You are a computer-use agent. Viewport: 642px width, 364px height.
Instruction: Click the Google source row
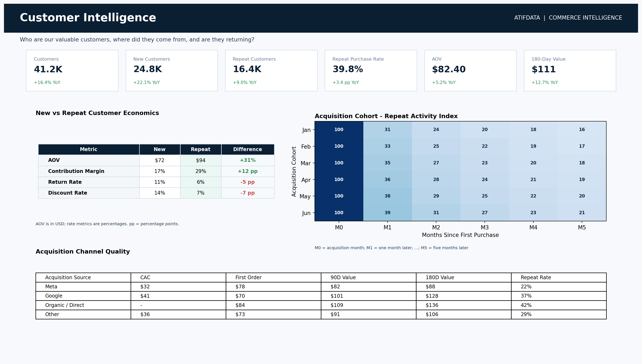click(x=321, y=296)
